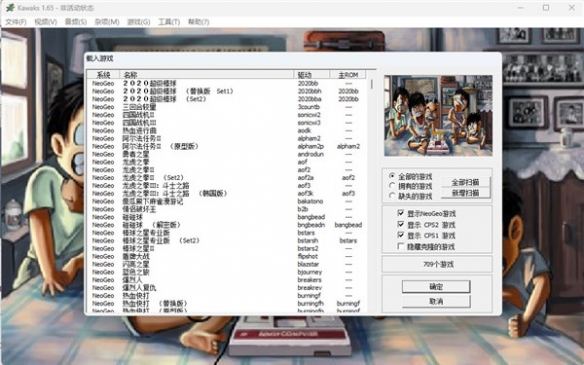
Task: Open the 游戏(G) menu
Action: pyautogui.click(x=139, y=22)
